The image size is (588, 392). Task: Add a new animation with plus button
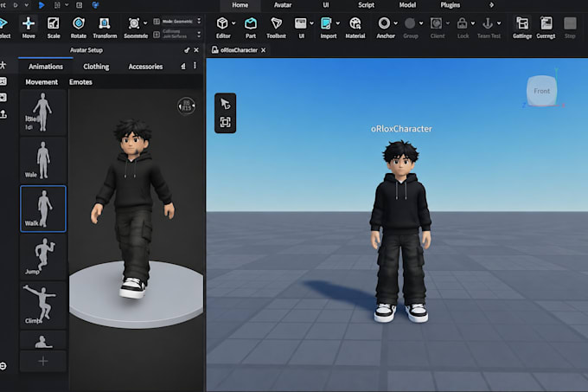click(43, 361)
